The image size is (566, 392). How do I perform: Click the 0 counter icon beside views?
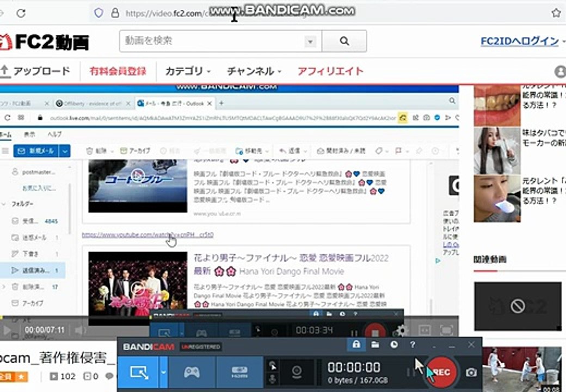point(87,376)
